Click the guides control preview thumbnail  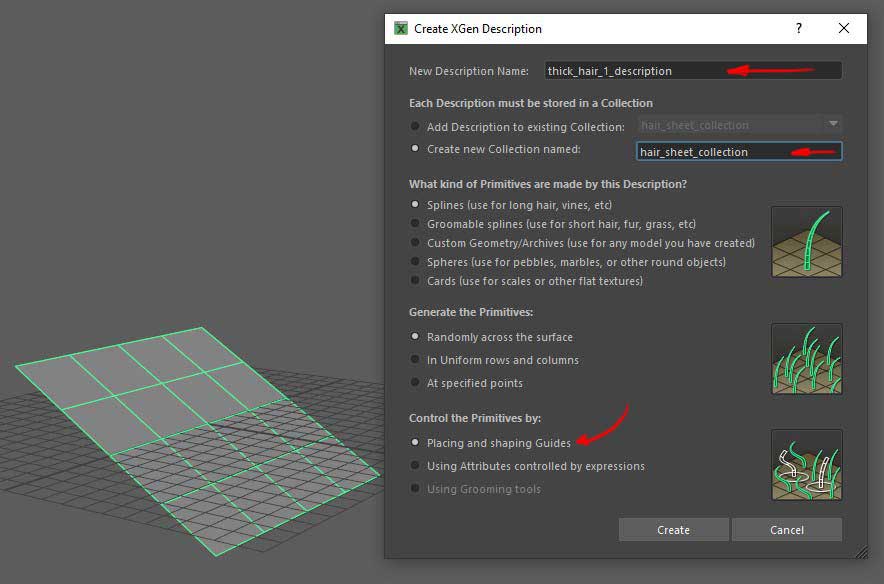(x=807, y=465)
